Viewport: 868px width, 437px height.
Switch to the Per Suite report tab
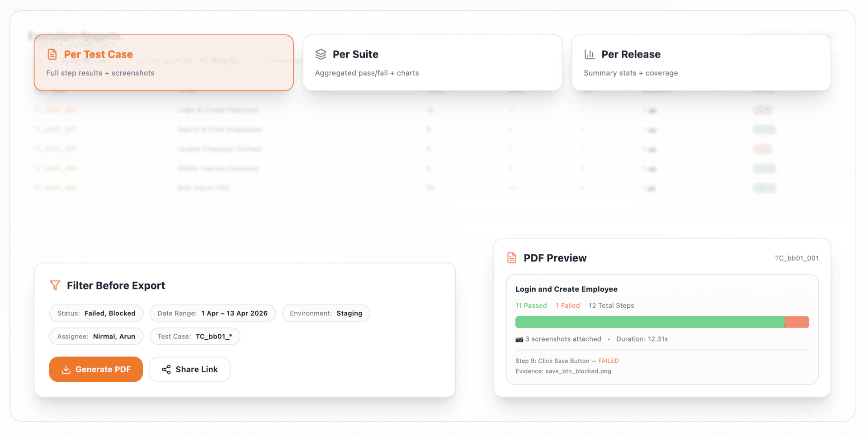[x=432, y=62]
